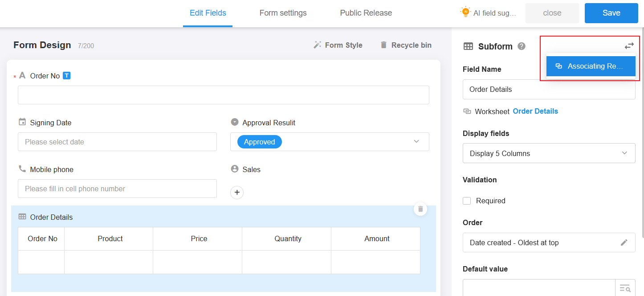Open the Order Details worksheet link
644x296 pixels.
[535, 111]
